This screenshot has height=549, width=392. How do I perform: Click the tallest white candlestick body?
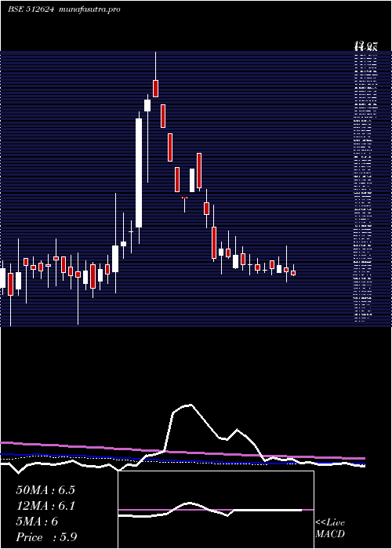tap(139, 173)
